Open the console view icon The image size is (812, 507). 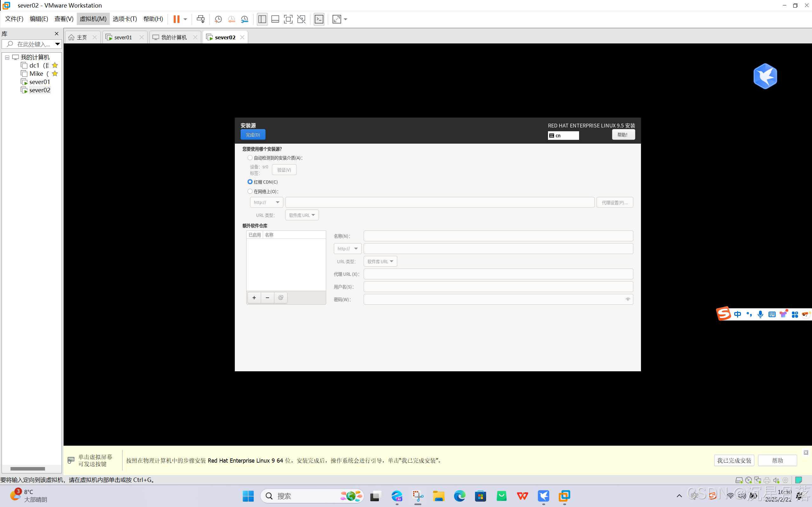point(319,19)
